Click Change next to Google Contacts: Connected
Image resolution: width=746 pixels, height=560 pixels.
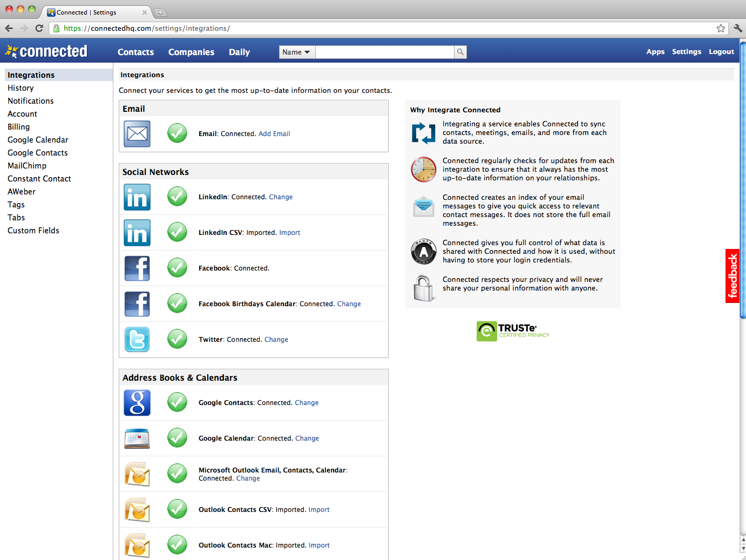307,403
